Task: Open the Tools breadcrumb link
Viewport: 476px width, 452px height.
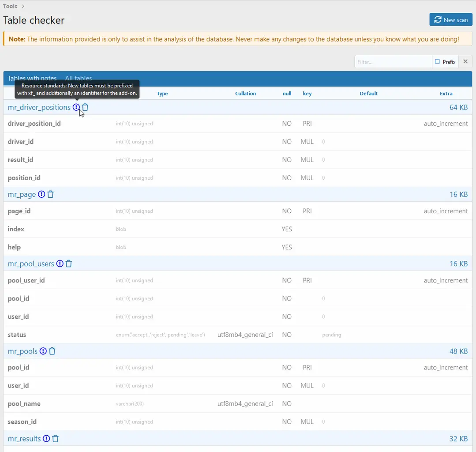Action: (x=10, y=6)
